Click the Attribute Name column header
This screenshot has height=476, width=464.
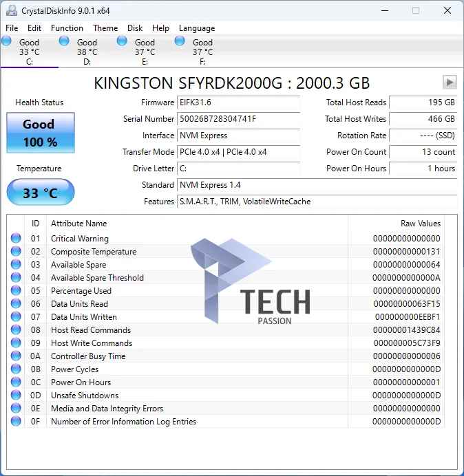(197, 224)
